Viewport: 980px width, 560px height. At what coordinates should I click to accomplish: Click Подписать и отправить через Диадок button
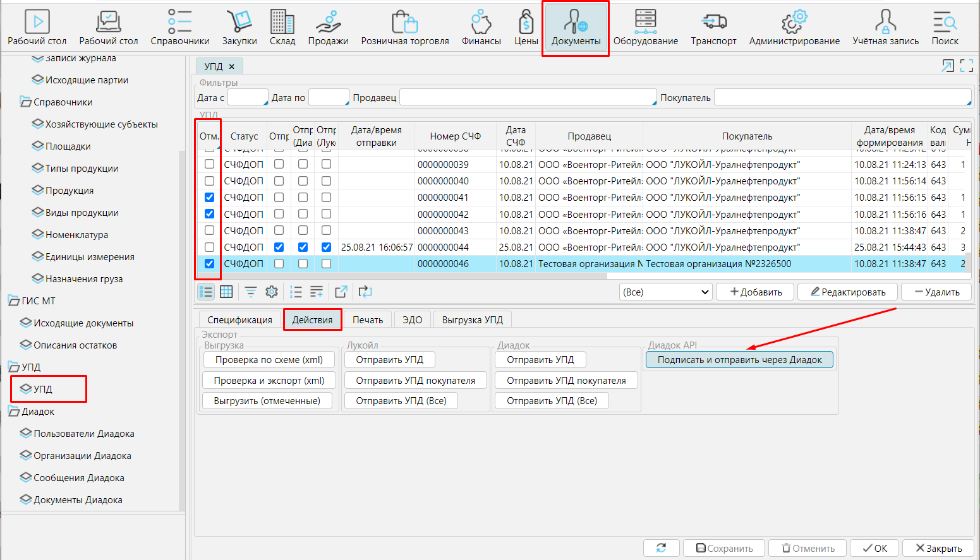pyautogui.click(x=739, y=360)
